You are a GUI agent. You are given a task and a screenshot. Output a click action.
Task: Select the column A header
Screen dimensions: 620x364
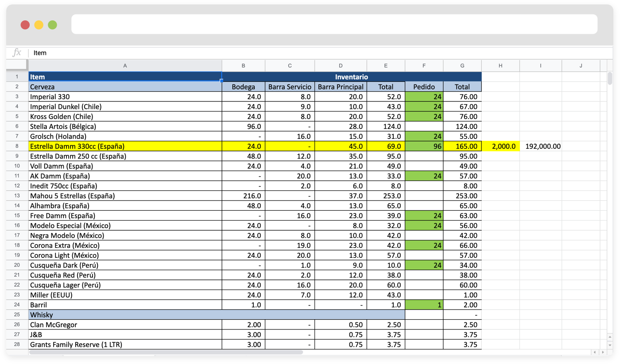[125, 66]
